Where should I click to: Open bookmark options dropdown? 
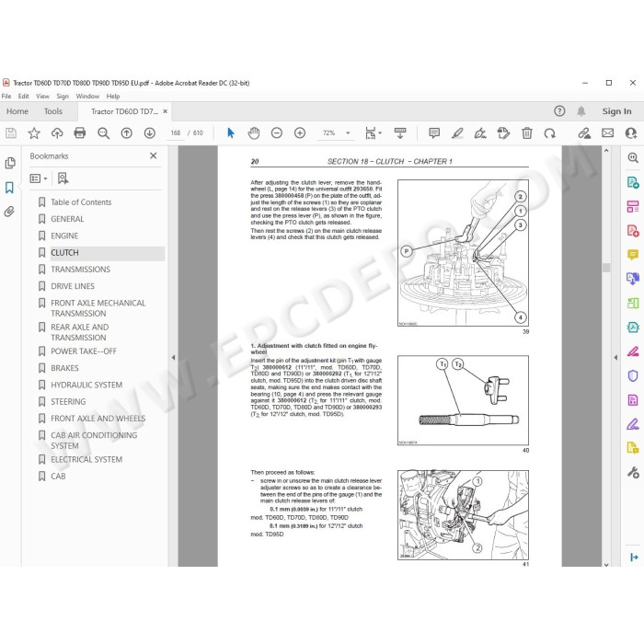click(39, 178)
